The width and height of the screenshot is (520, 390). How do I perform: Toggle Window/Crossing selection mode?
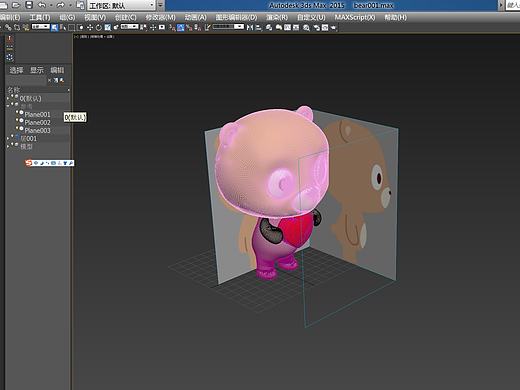(x=80, y=28)
